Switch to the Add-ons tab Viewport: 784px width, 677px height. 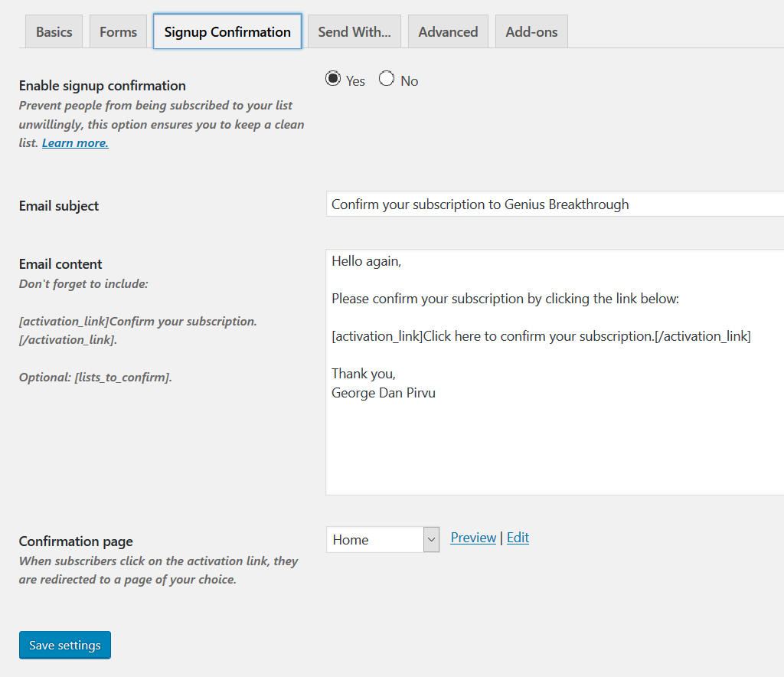click(531, 32)
